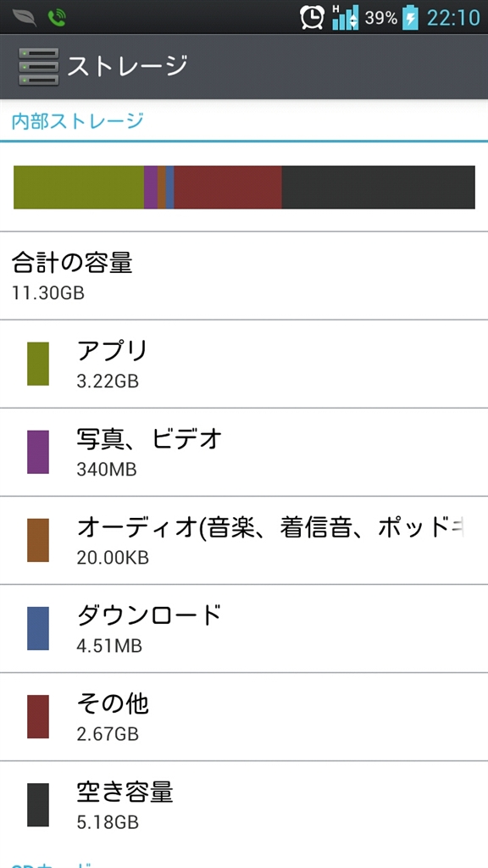Select the 合計の容量 11.30GB row
Image resolution: width=488 pixels, height=868 pixels.
(244, 275)
